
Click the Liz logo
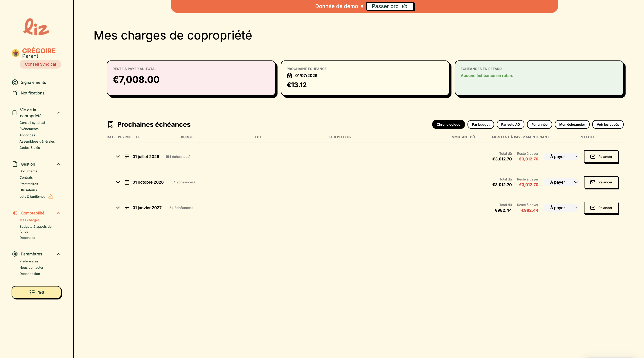pos(36,27)
